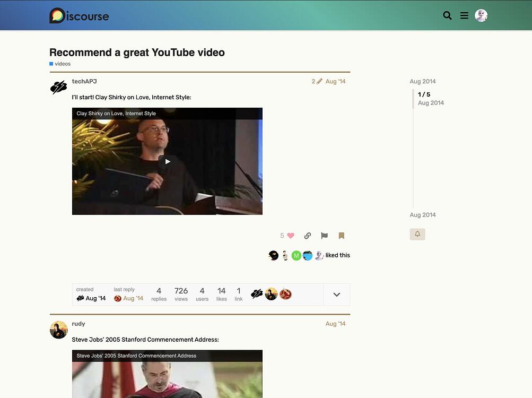Open the videos category tag

pos(62,64)
